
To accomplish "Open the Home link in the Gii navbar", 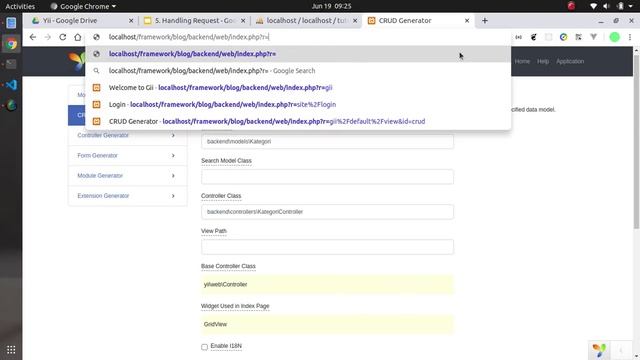I will [x=522, y=61].
